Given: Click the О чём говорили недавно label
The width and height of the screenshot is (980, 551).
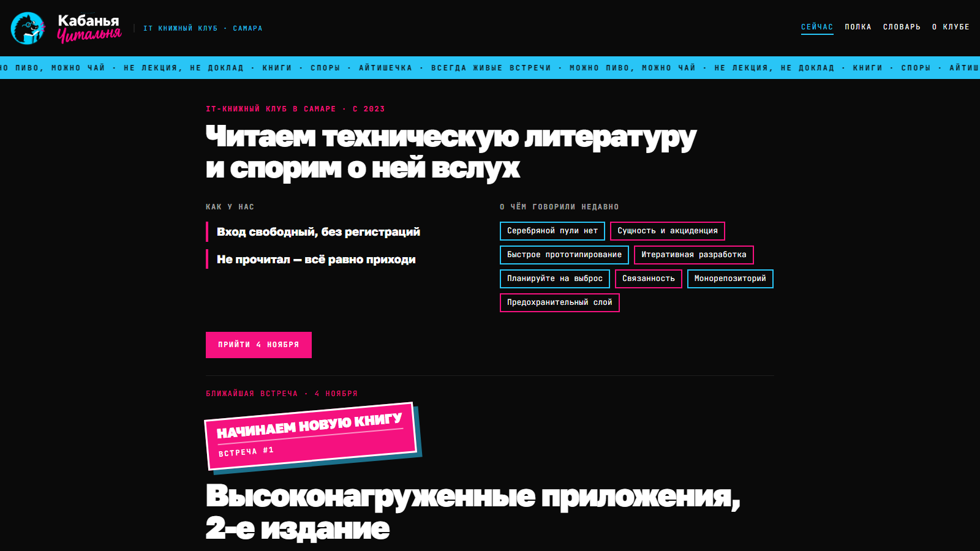Looking at the screenshot, I should pos(559,207).
